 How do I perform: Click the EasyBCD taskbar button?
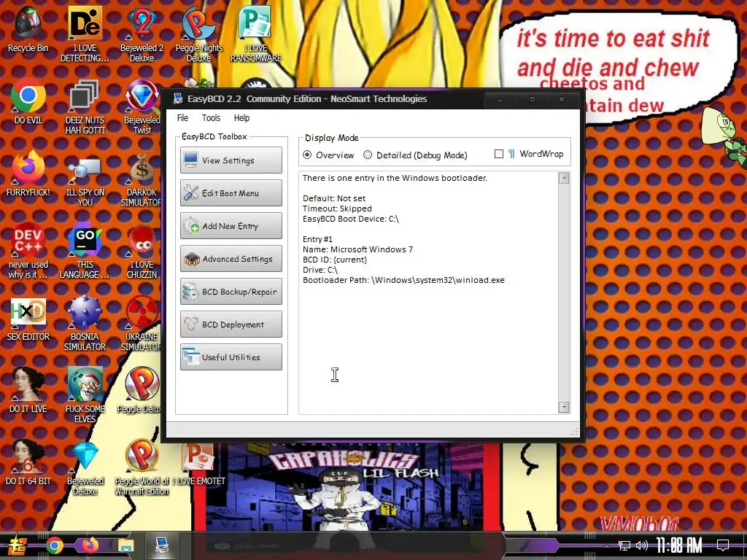pos(161,545)
